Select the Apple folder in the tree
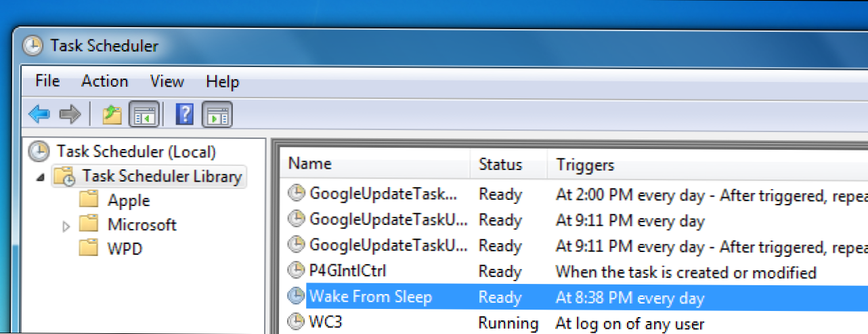The width and height of the screenshot is (868, 334). [x=129, y=201]
